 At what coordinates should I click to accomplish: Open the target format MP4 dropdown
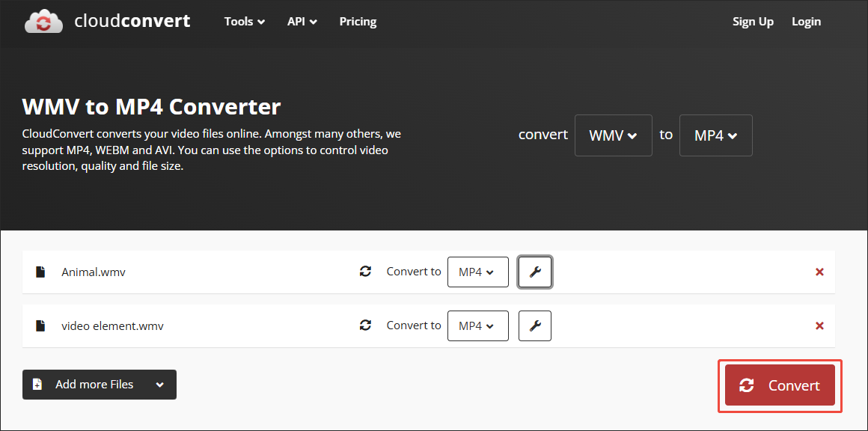pyautogui.click(x=715, y=135)
